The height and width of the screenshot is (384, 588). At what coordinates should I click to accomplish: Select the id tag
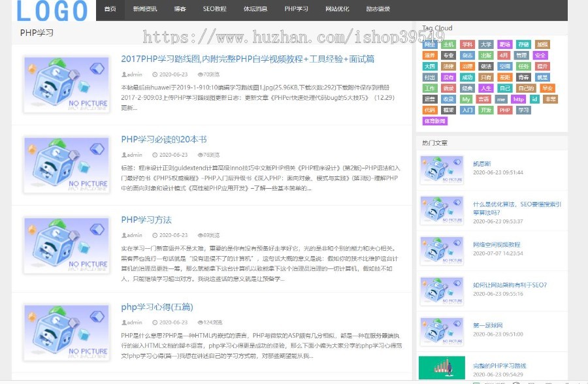coord(534,99)
